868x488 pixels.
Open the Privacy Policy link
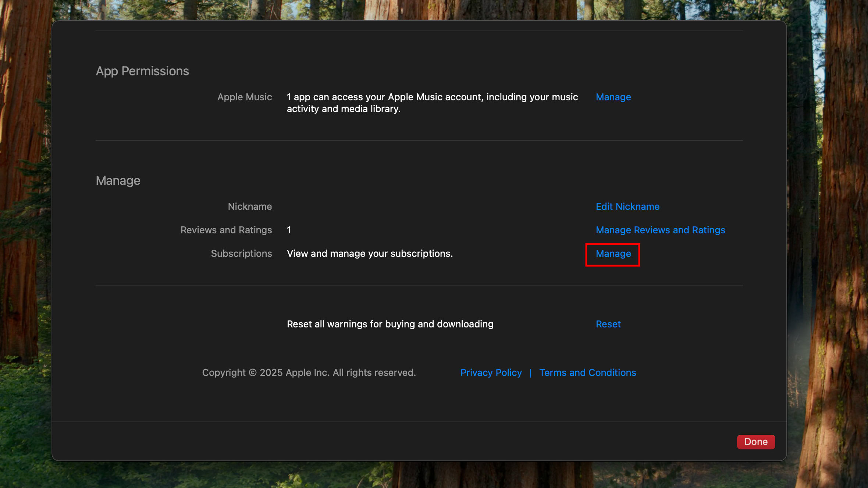[491, 373]
